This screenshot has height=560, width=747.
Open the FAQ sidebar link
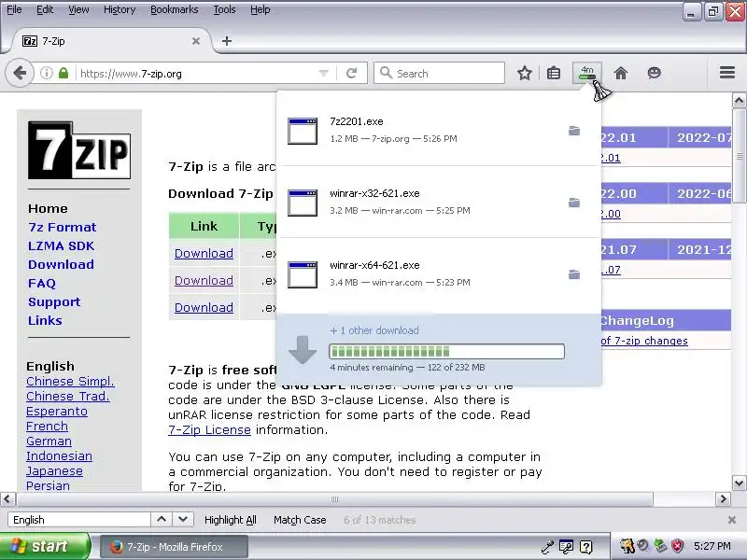[42, 284]
